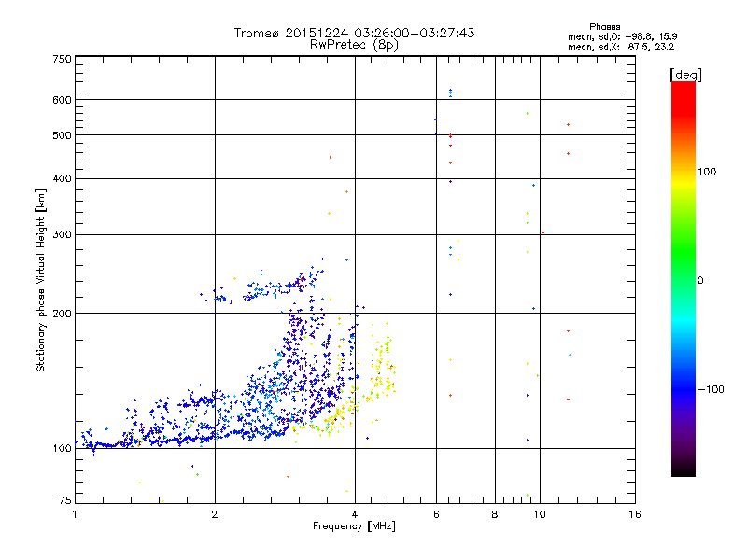Click the y-axis tick label '750'
747x560 pixels.
click(63, 59)
